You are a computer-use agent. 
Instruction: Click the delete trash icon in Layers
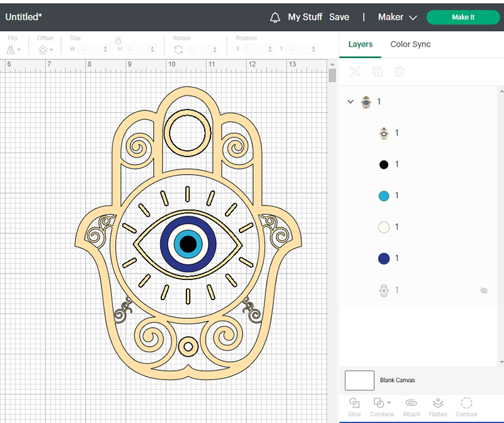(x=399, y=71)
